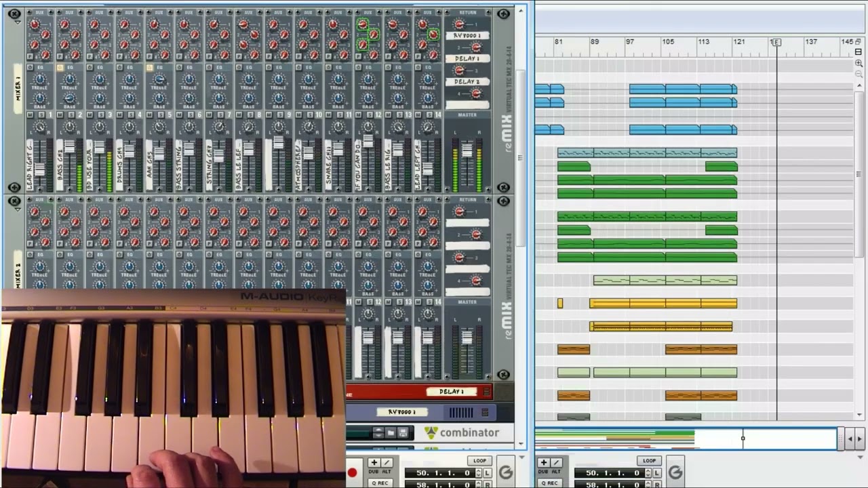Click left locator field 50.1.1.0 in rack transport
This screenshot has height=488, width=868.
(x=441, y=473)
